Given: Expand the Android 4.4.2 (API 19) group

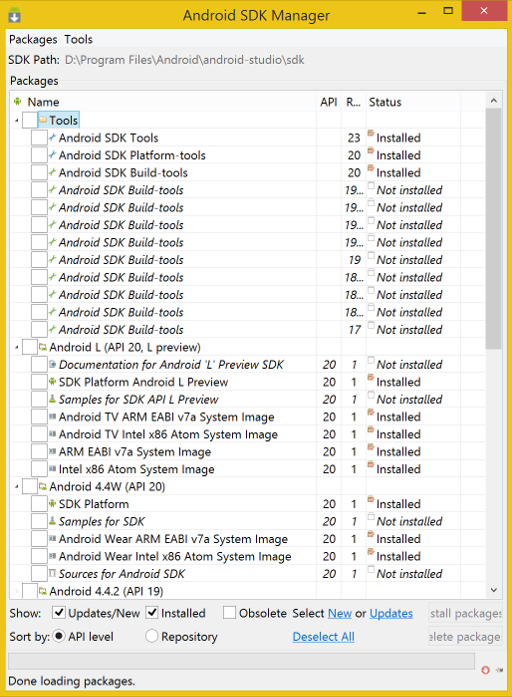Looking at the screenshot, I should 16,591.
